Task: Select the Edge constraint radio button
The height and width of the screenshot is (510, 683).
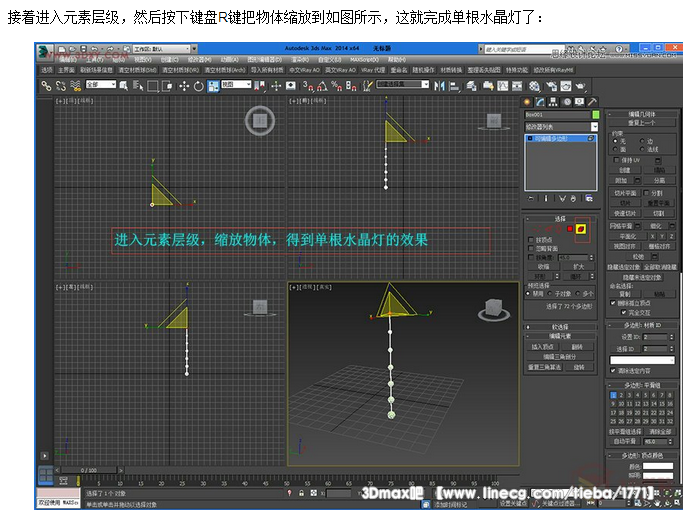Action: click(x=642, y=141)
